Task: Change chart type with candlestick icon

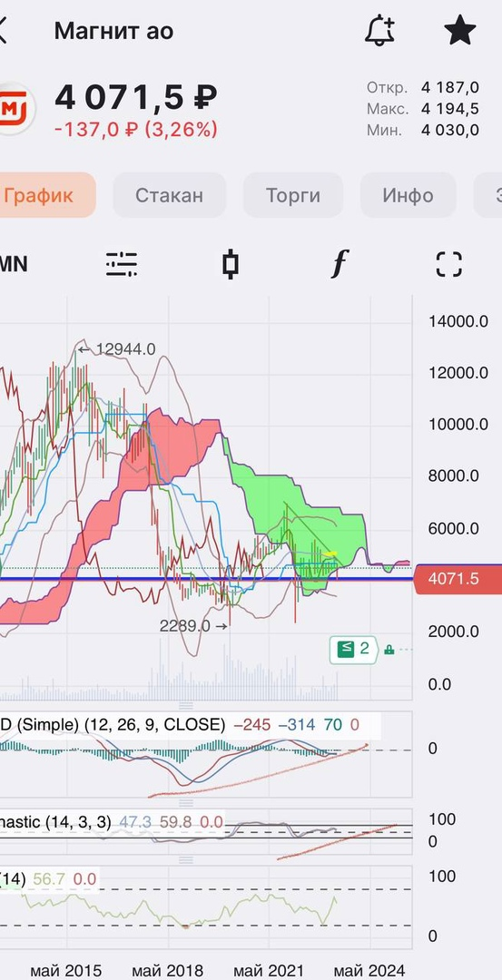Action: pos(230,264)
